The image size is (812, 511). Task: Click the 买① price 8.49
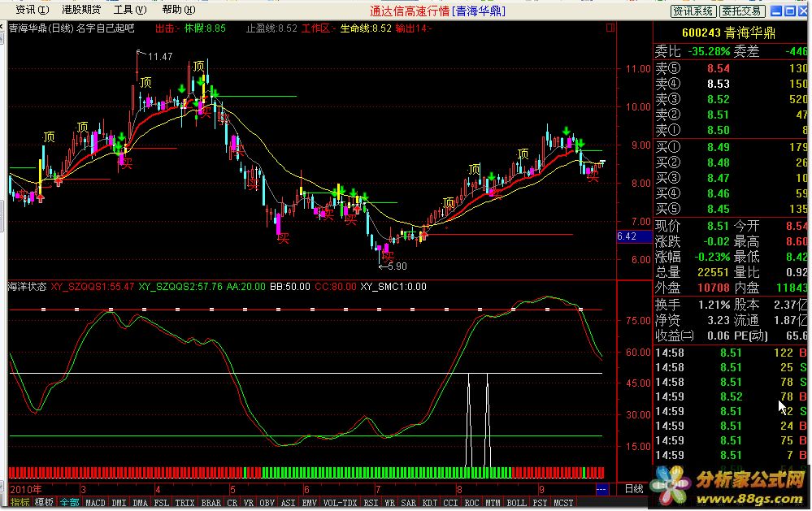(x=719, y=147)
